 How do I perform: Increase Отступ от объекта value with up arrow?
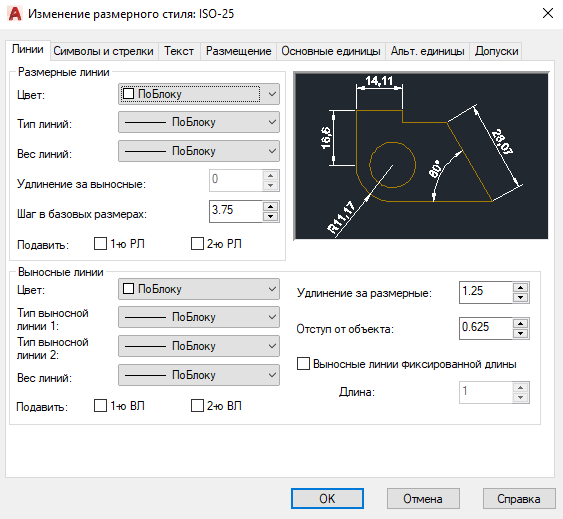click(x=520, y=323)
